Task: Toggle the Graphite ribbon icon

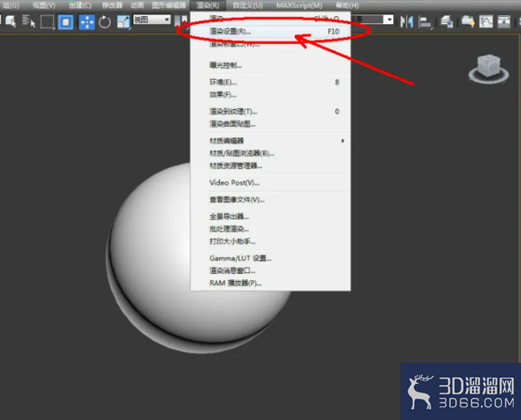Action: tap(468, 22)
